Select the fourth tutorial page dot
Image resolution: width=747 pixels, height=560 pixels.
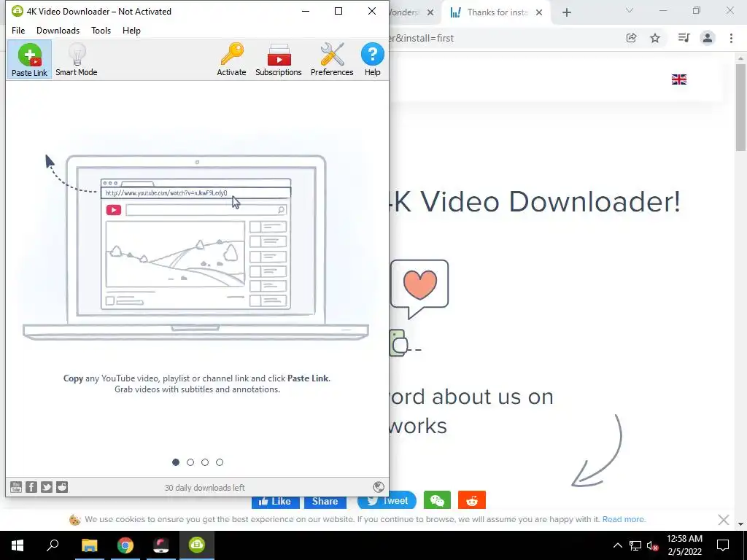pyautogui.click(x=220, y=462)
